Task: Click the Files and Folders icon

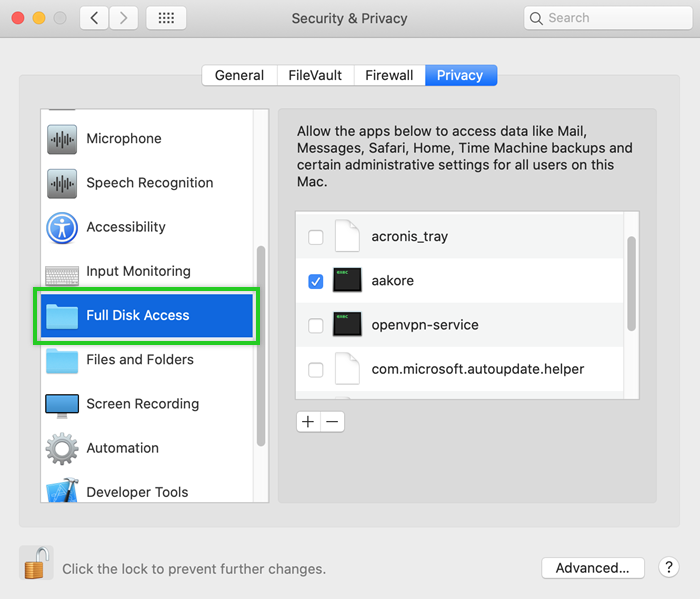Action: tap(62, 360)
